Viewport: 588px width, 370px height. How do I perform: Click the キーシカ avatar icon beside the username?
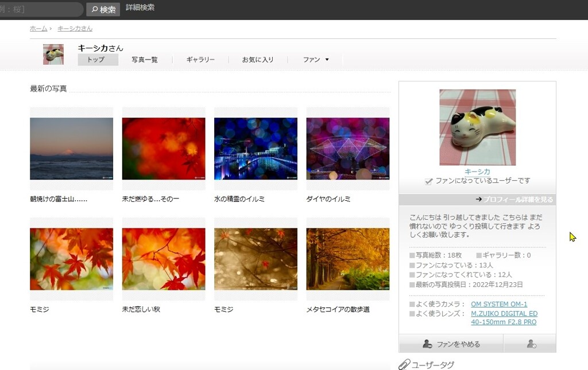pos(53,54)
